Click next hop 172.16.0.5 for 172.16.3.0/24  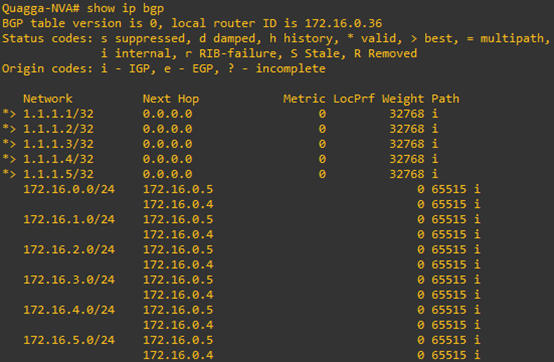[178, 280]
